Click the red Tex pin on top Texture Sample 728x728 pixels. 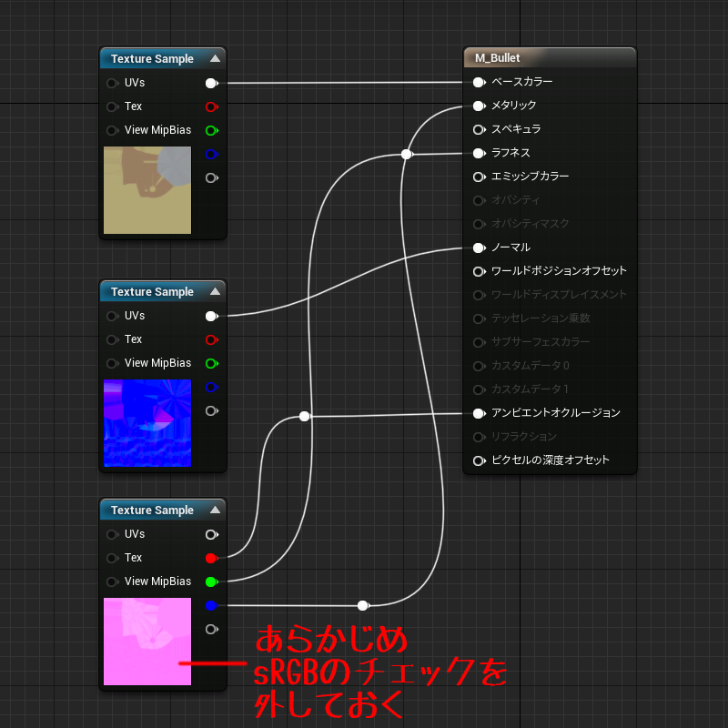point(210,106)
